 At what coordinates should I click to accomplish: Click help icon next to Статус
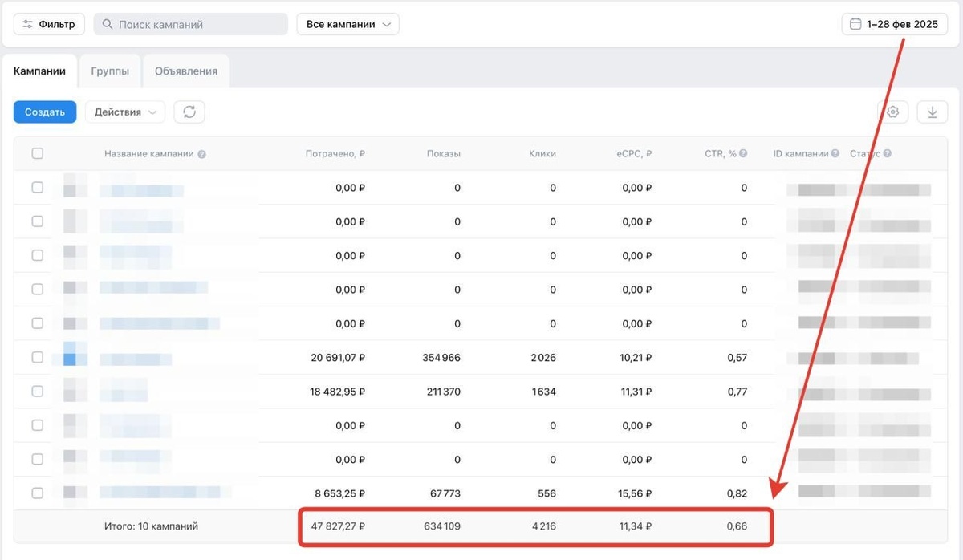(887, 154)
